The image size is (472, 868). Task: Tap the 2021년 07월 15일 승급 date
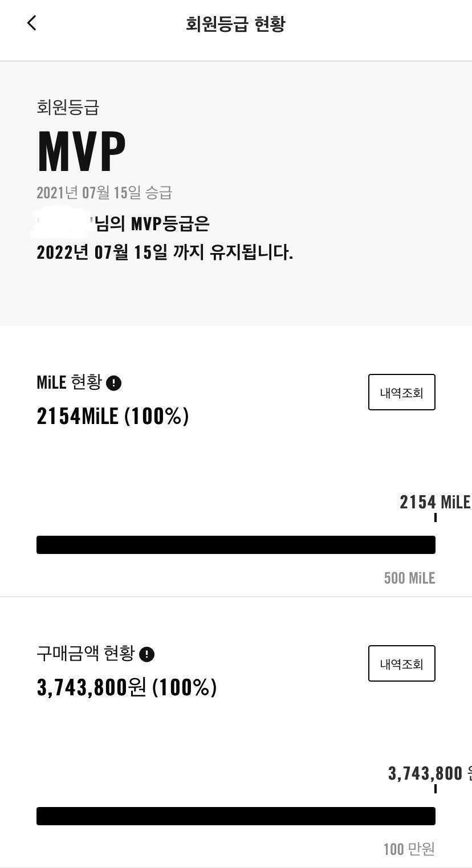(104, 193)
